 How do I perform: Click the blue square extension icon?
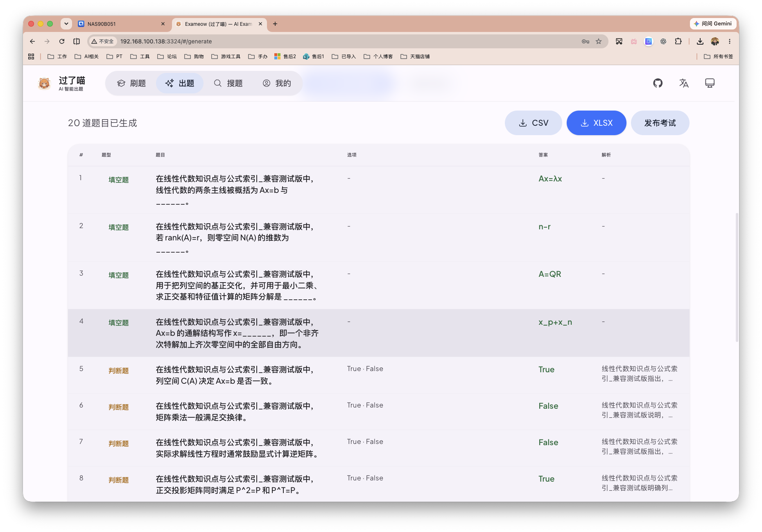coord(649,41)
